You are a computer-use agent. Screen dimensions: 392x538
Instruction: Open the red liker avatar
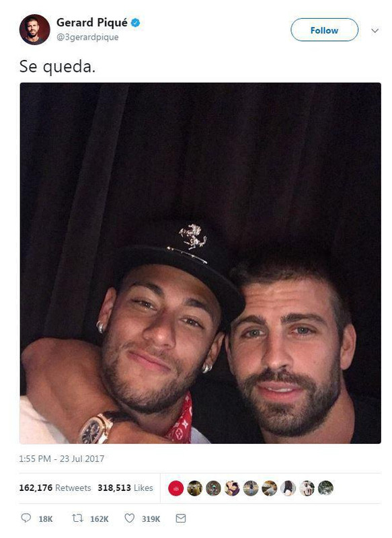(176, 488)
